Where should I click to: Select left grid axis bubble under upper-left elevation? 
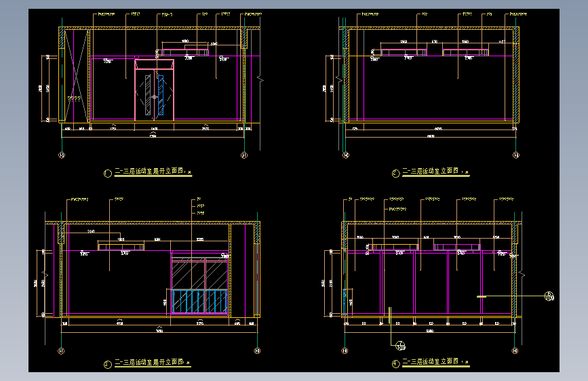coord(62,155)
